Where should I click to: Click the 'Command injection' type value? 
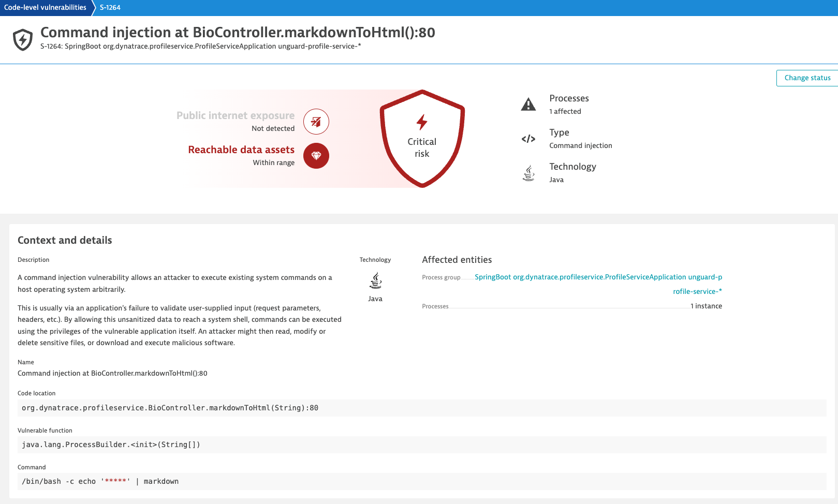pos(581,145)
